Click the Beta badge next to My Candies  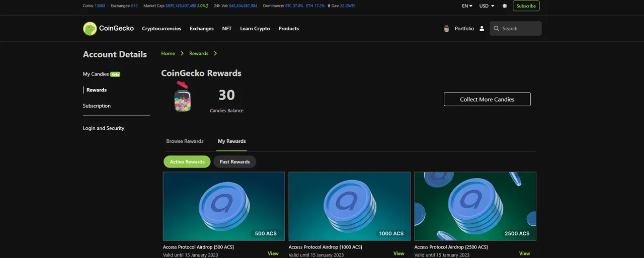click(x=115, y=74)
